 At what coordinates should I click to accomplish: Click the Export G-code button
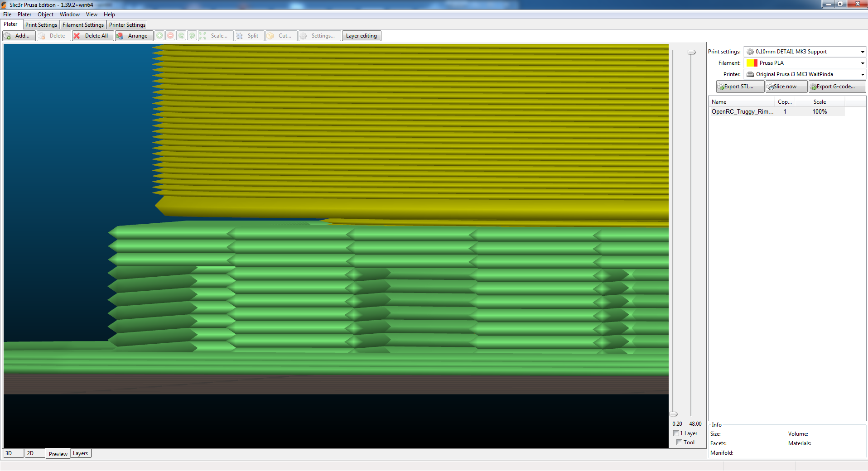point(837,87)
